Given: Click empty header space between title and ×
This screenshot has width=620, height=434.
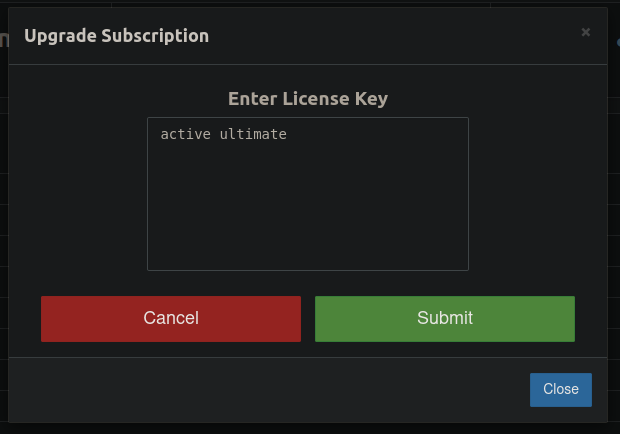Looking at the screenshot, I should (400, 36).
